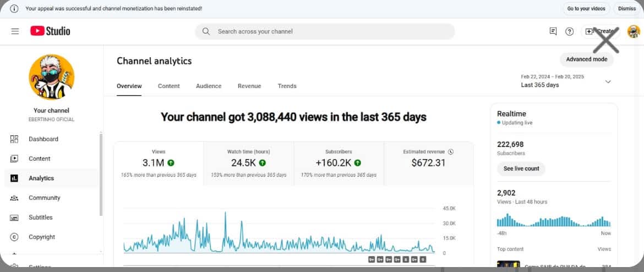The width and height of the screenshot is (644, 272).
Task: Switch to the Audience tab
Action: tap(209, 86)
